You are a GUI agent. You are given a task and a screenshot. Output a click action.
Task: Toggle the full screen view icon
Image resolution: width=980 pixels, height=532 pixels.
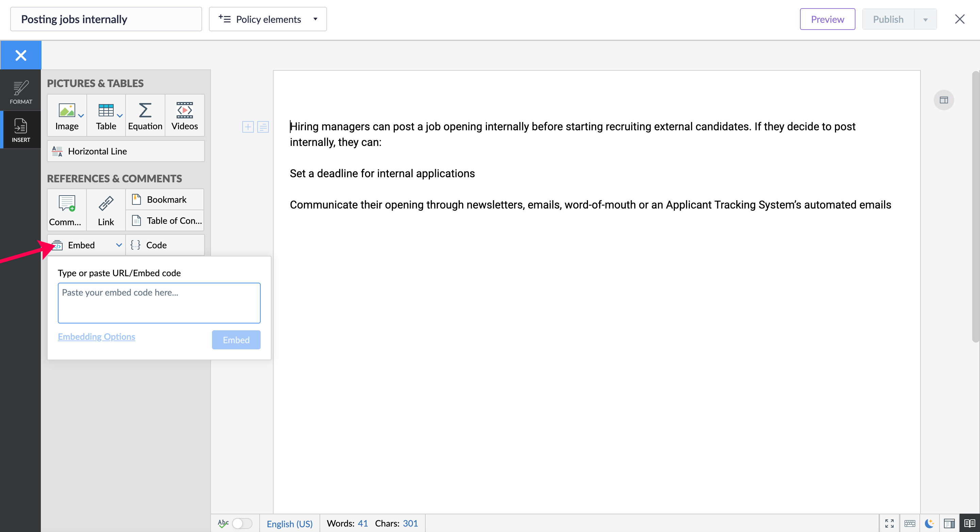pyautogui.click(x=889, y=523)
